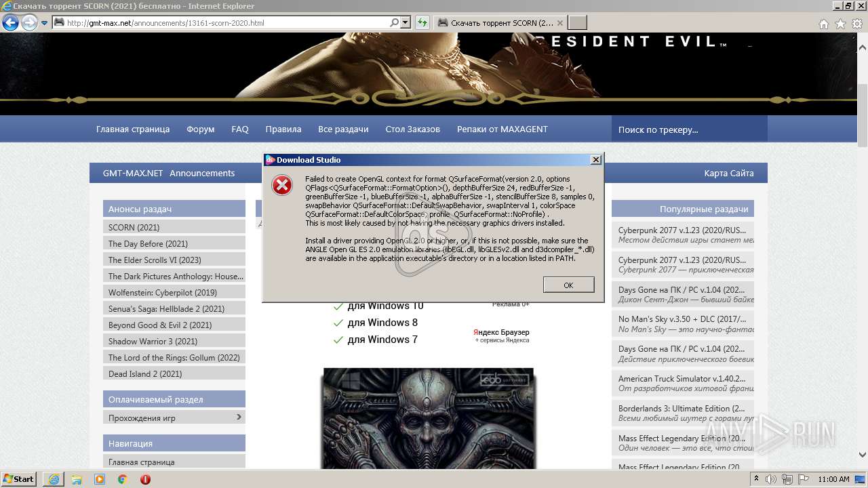
Task: Open Все раздачи menu item
Action: 343,129
